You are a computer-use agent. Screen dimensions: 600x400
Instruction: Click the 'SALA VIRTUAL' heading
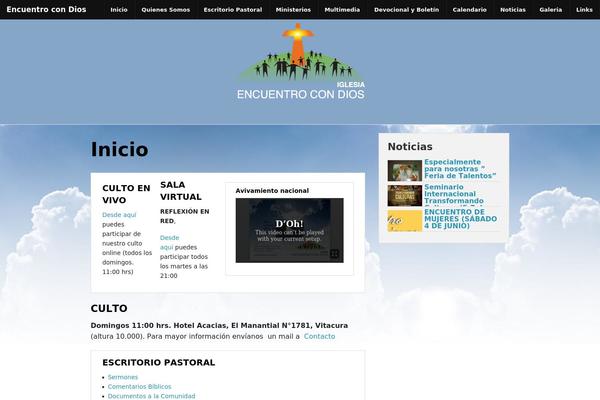point(181,191)
